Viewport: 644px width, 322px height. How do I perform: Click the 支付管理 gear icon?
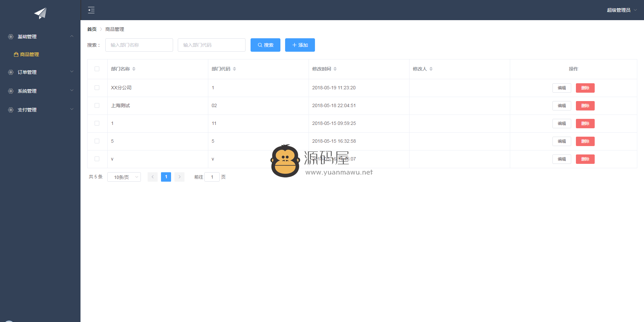(11, 110)
